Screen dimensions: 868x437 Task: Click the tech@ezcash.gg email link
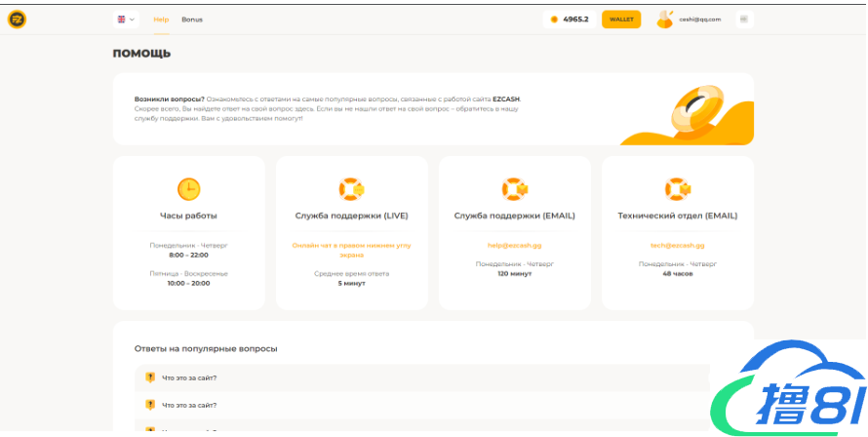(677, 245)
